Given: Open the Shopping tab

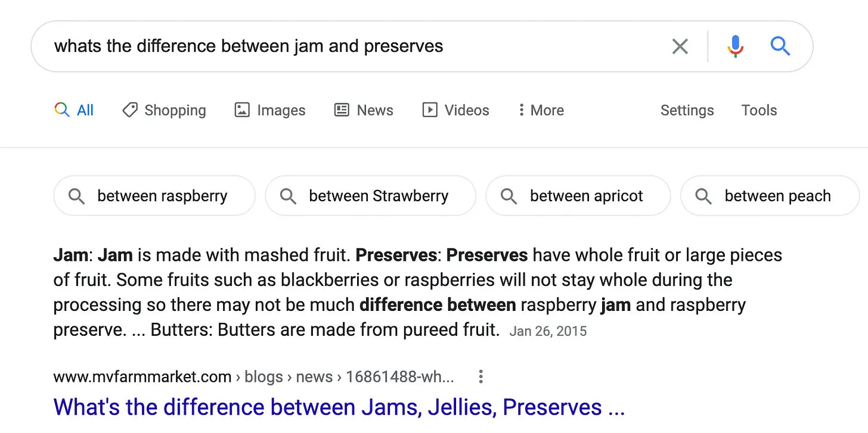Looking at the screenshot, I should click(x=164, y=110).
